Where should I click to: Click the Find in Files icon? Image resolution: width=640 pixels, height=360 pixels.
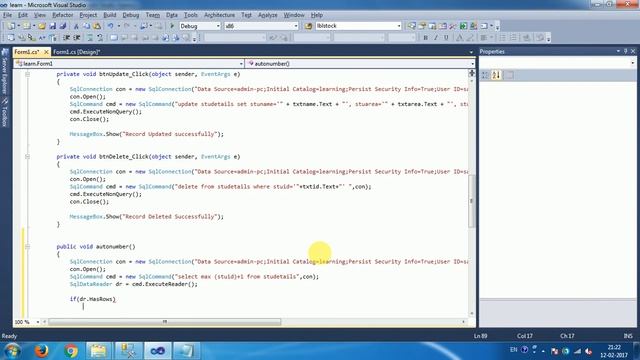(308, 26)
